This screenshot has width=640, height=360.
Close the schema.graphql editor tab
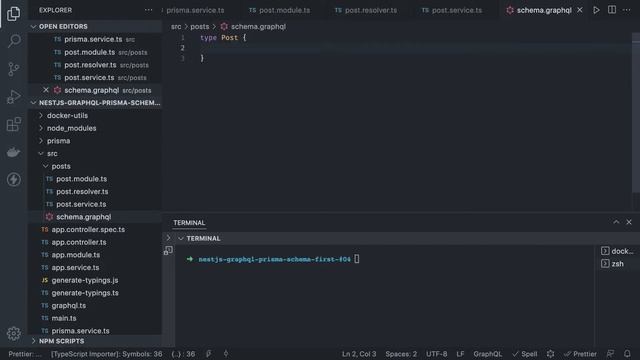(x=580, y=10)
